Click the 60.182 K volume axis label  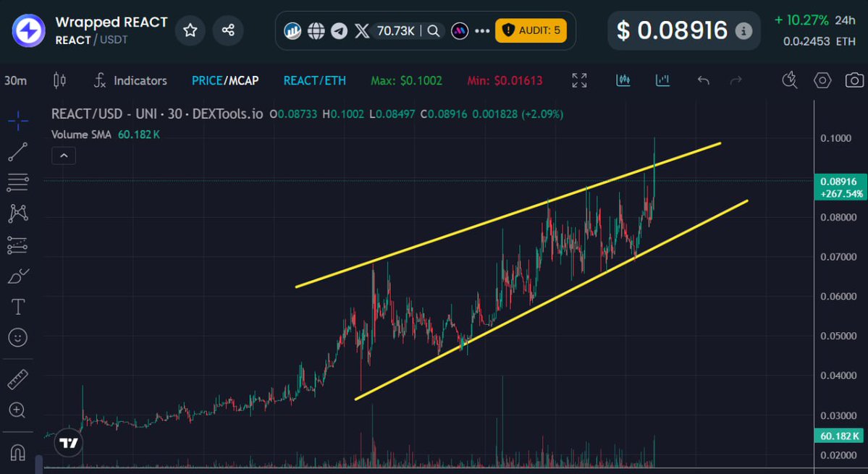coord(841,436)
